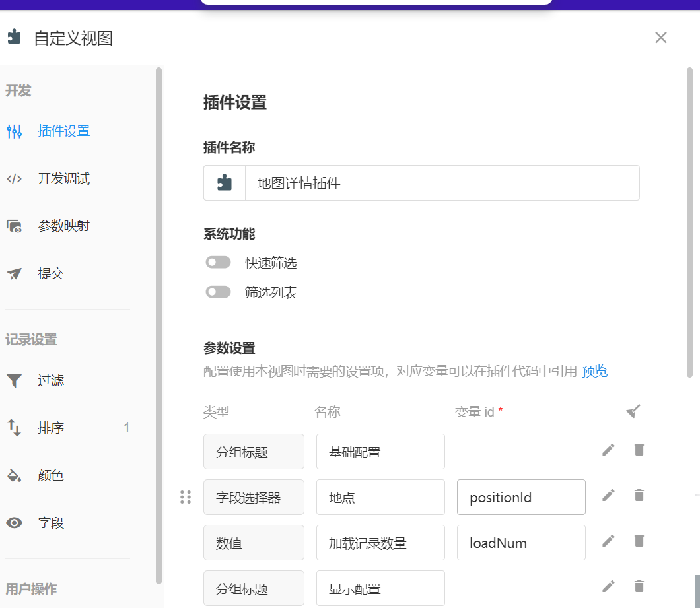Edit the 基础配置 group title row

pos(608,450)
